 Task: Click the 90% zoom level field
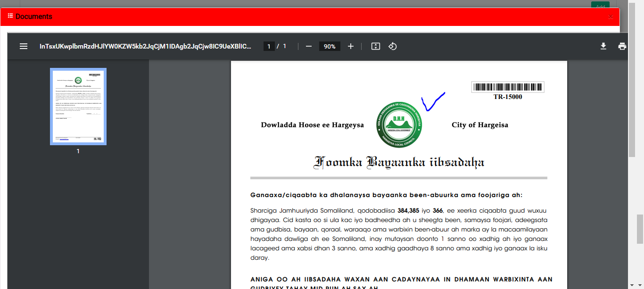[x=330, y=46]
